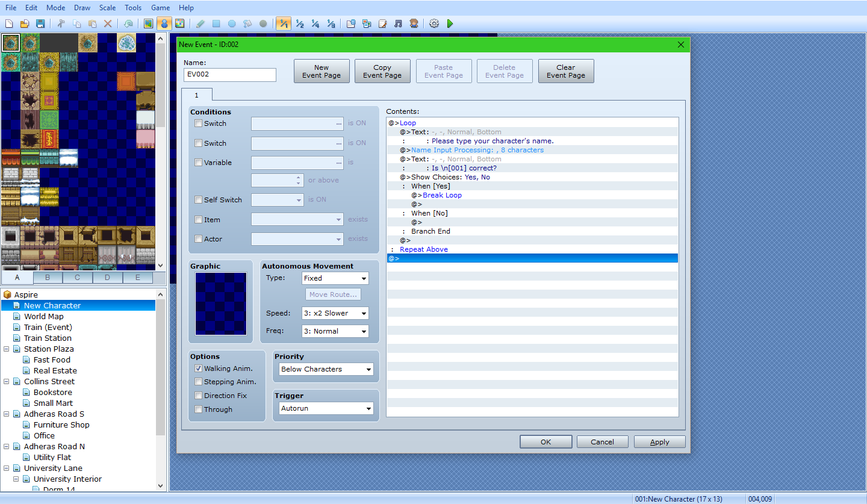This screenshot has height=504, width=867.
Task: Open the Priority dropdown Below Characters
Action: click(x=326, y=369)
